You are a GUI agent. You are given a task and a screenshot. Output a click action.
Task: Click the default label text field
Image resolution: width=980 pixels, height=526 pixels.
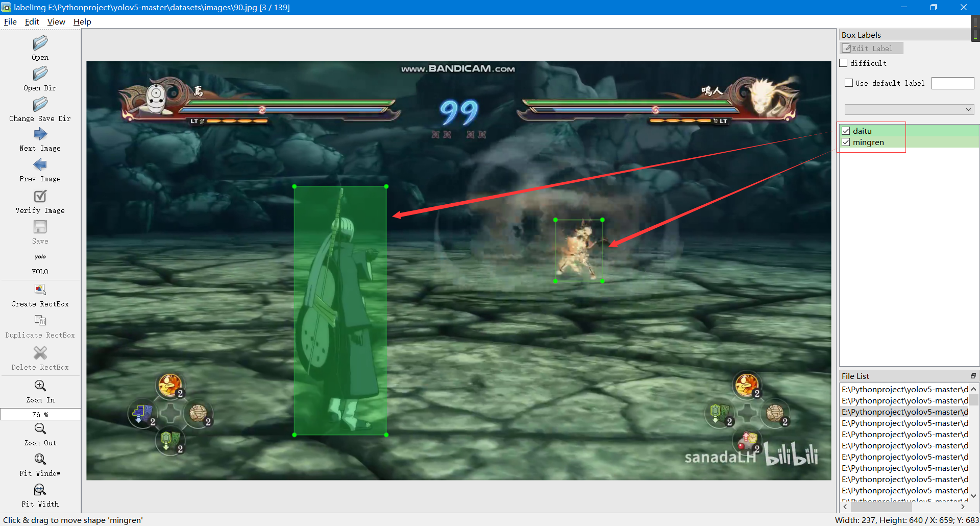[x=952, y=83]
